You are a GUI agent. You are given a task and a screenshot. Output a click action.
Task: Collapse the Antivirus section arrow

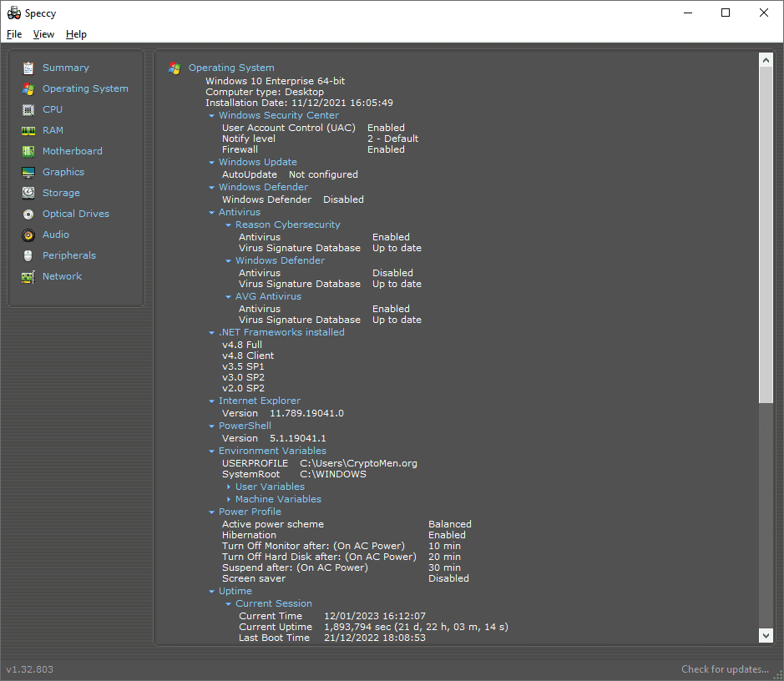[212, 213]
